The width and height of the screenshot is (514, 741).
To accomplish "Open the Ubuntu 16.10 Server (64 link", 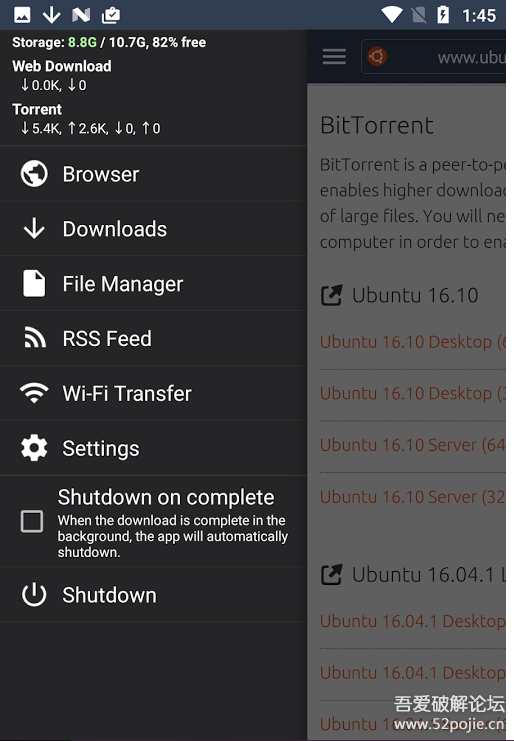I will [412, 445].
